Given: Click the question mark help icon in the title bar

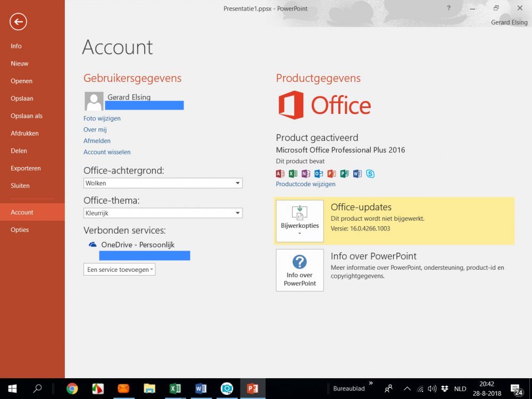Looking at the screenshot, I should pyautogui.click(x=448, y=8).
